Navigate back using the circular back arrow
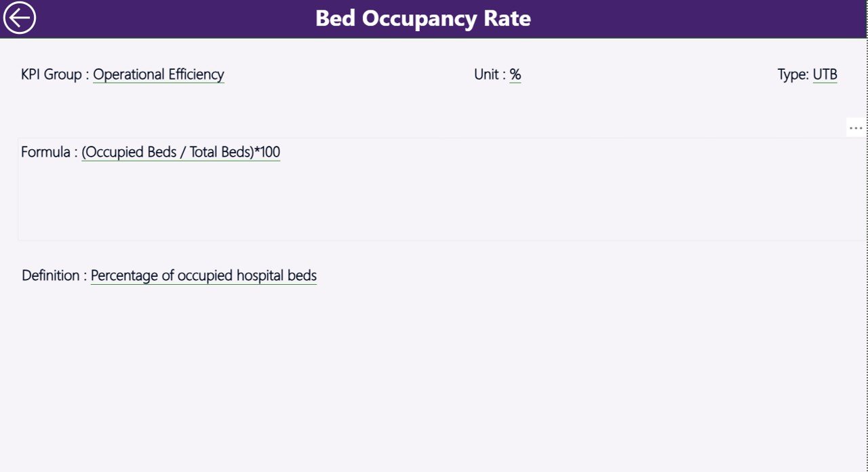Image resolution: width=868 pixels, height=472 pixels. click(x=19, y=18)
